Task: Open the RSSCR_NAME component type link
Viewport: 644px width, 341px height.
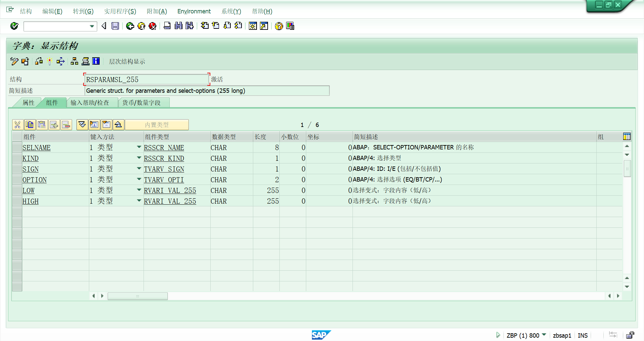Action: (x=164, y=147)
